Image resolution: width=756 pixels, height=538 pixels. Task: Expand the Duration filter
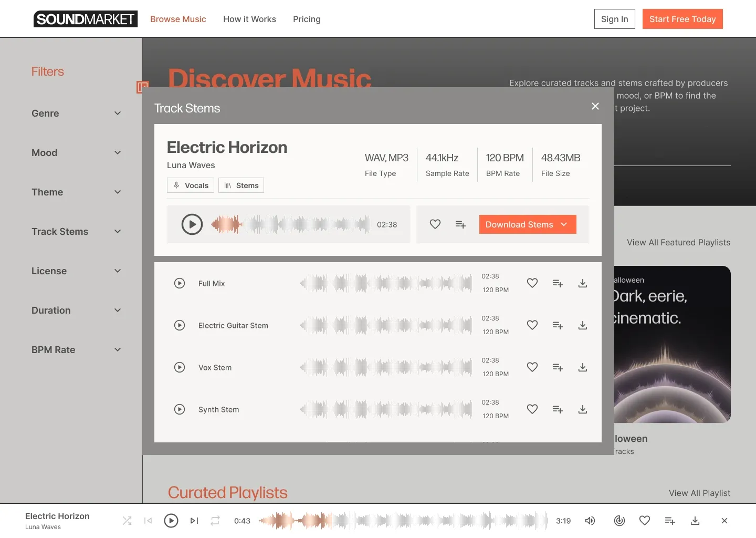77,311
